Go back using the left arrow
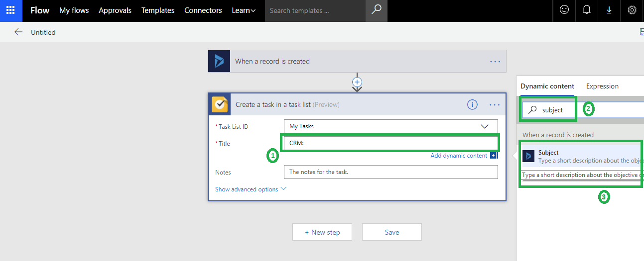Viewport: 644px width, 261px height. coord(18,32)
